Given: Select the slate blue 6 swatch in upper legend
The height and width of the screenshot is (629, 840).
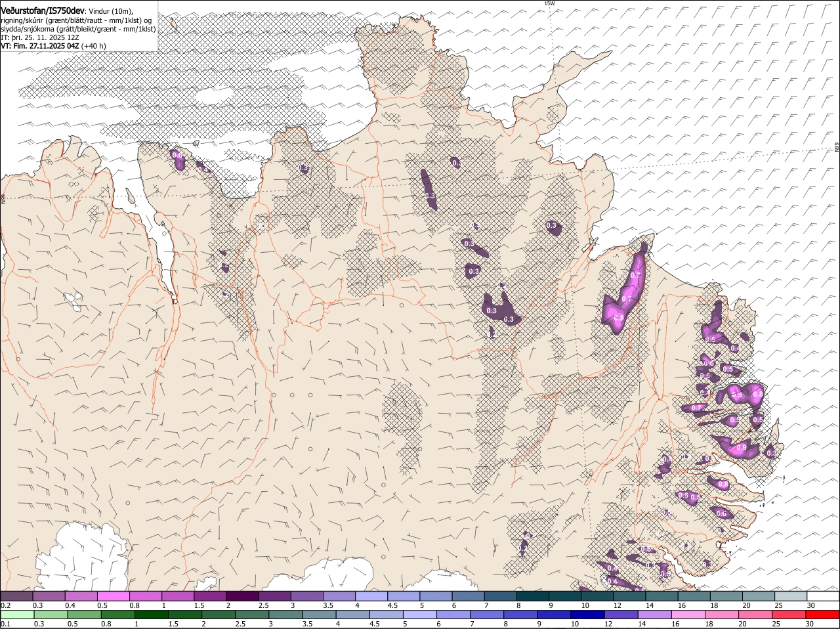Looking at the screenshot, I should point(467,596).
